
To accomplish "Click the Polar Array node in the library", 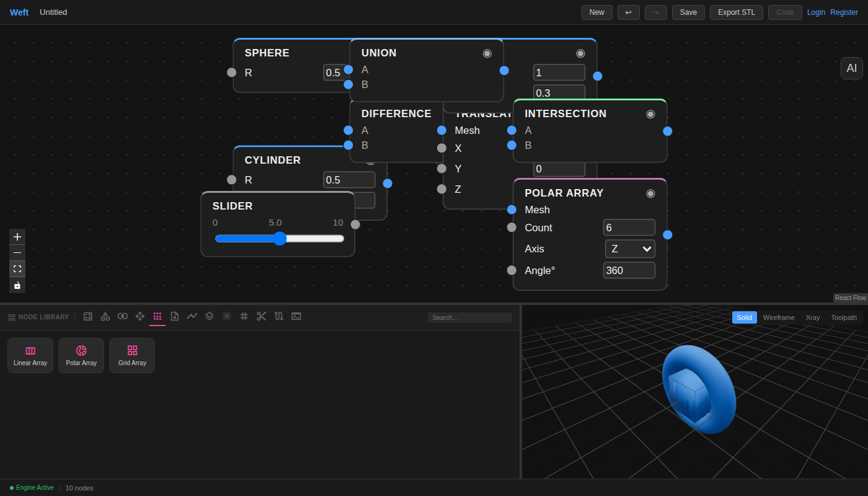I will (x=81, y=355).
